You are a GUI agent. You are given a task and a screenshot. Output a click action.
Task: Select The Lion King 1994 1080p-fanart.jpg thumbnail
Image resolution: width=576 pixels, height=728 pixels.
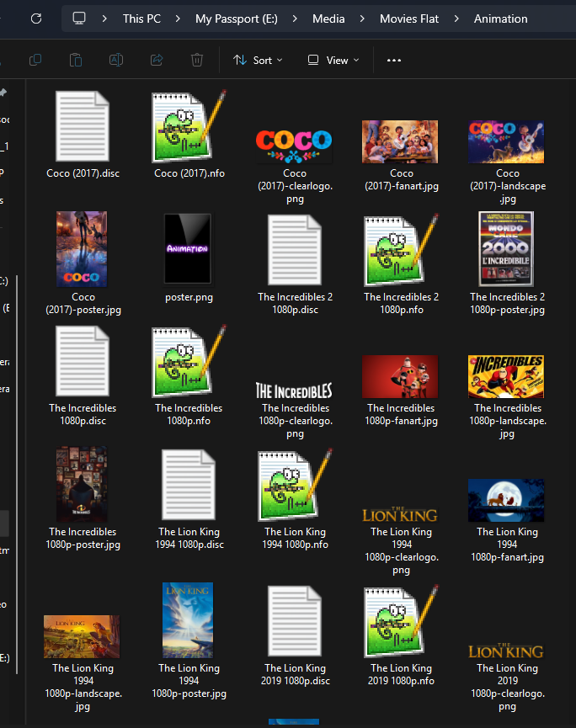[x=506, y=501]
